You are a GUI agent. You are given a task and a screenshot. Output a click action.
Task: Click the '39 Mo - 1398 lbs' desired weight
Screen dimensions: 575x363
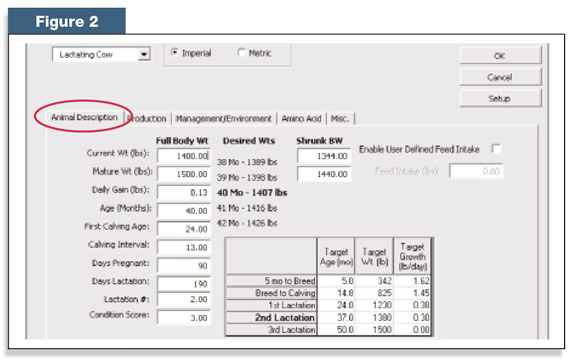click(x=247, y=177)
